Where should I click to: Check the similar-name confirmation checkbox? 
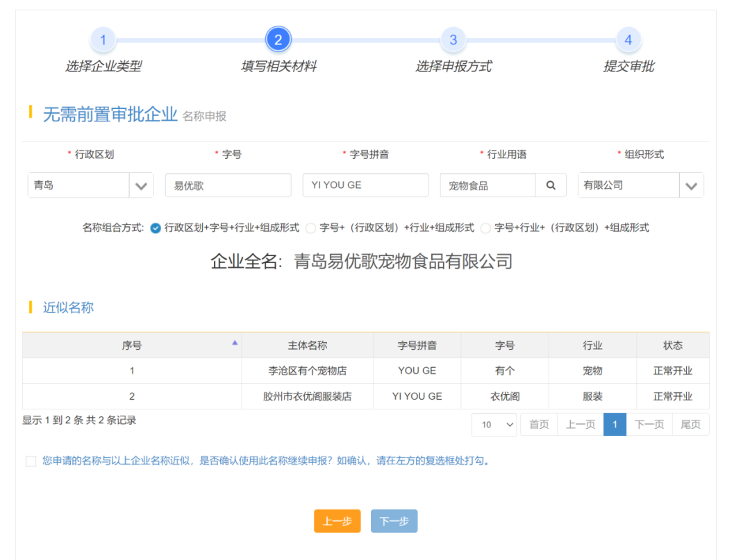point(31,461)
